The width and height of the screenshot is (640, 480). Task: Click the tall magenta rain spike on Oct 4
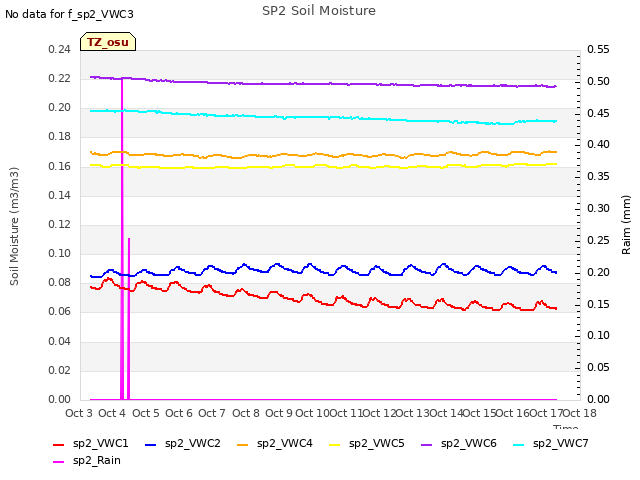tap(122, 239)
